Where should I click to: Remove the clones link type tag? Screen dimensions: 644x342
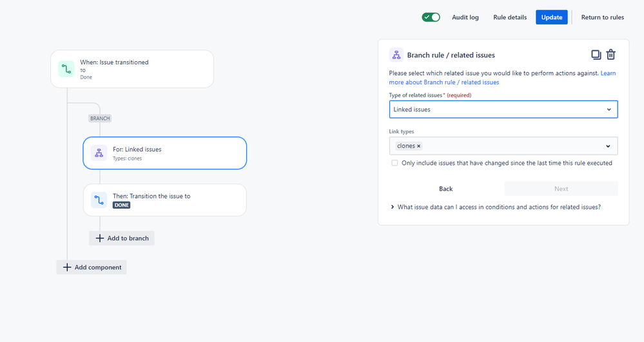tap(419, 146)
